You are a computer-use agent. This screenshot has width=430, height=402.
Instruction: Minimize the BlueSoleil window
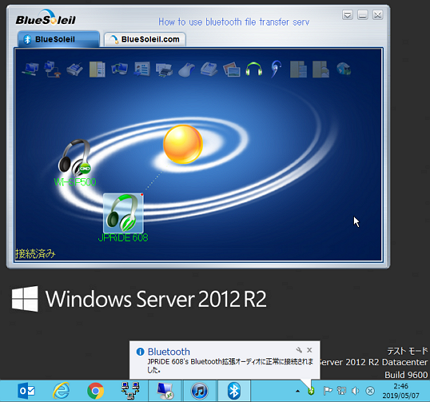[362, 15]
